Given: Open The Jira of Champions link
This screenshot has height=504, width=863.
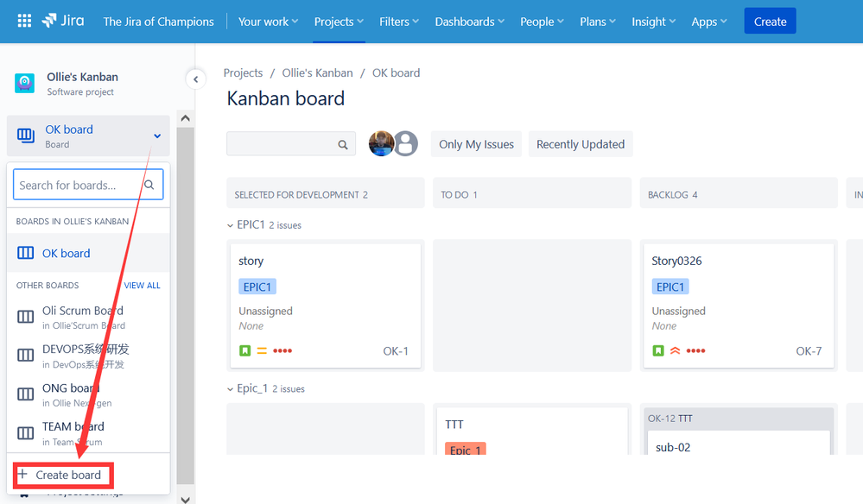Looking at the screenshot, I should click(x=158, y=22).
